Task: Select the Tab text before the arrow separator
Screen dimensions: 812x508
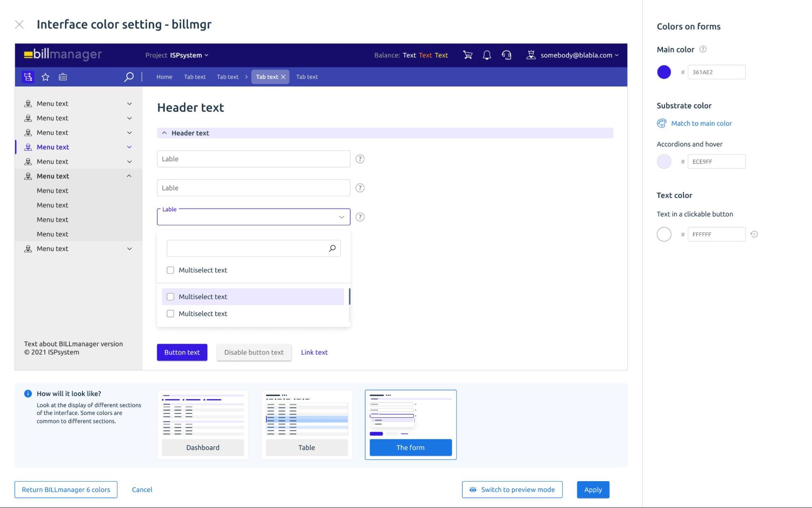Action: (x=227, y=77)
